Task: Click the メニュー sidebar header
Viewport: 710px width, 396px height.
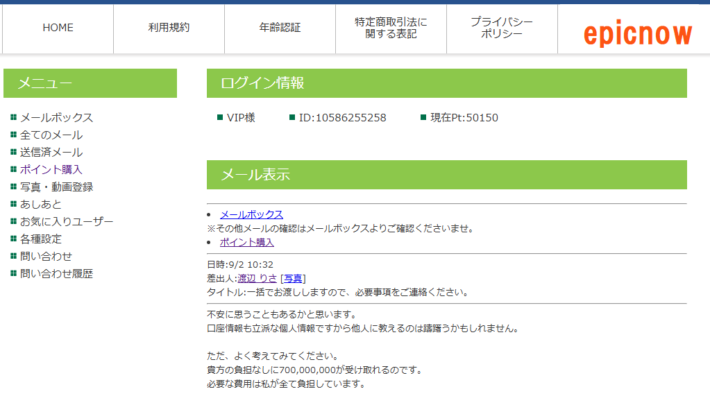Action: [90, 83]
